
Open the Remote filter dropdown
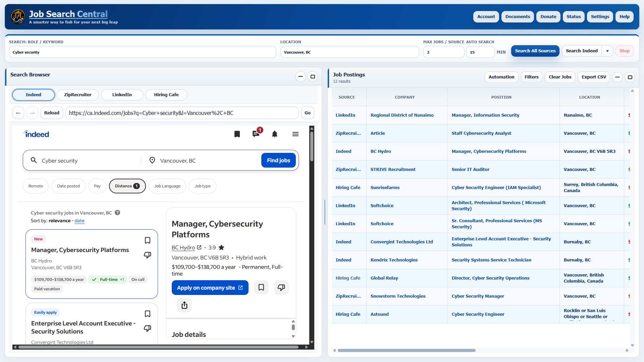tap(36, 186)
